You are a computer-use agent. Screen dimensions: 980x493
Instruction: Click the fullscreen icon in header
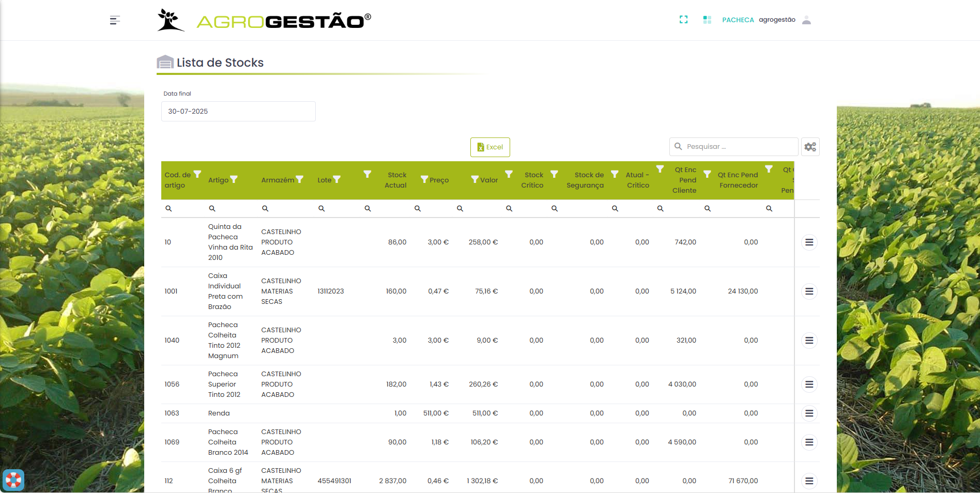683,20
